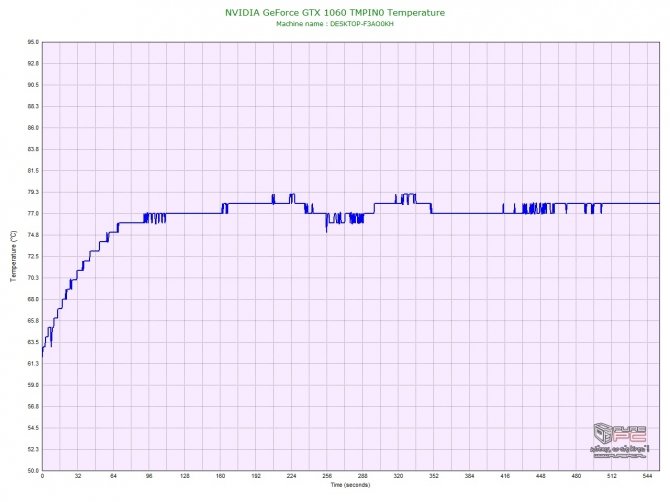670x502 pixels.
Task: Click the 81.5 temperature axis label
Action: [x=33, y=171]
